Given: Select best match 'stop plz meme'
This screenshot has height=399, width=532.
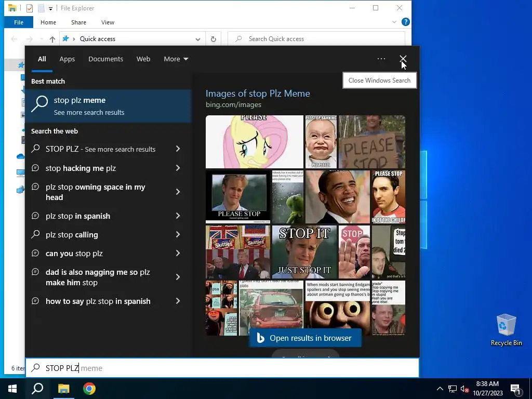Looking at the screenshot, I should [x=108, y=106].
